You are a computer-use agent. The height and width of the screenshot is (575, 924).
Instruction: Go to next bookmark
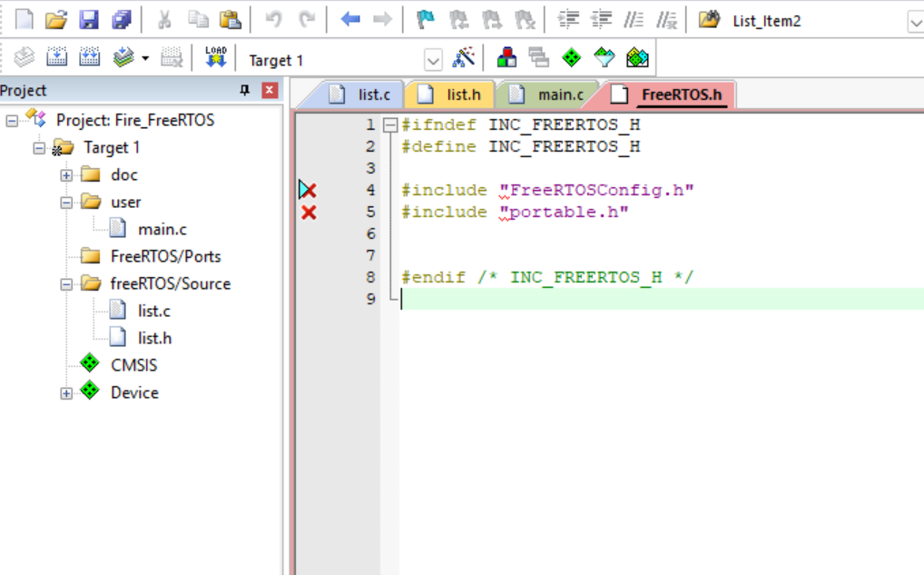[491, 20]
